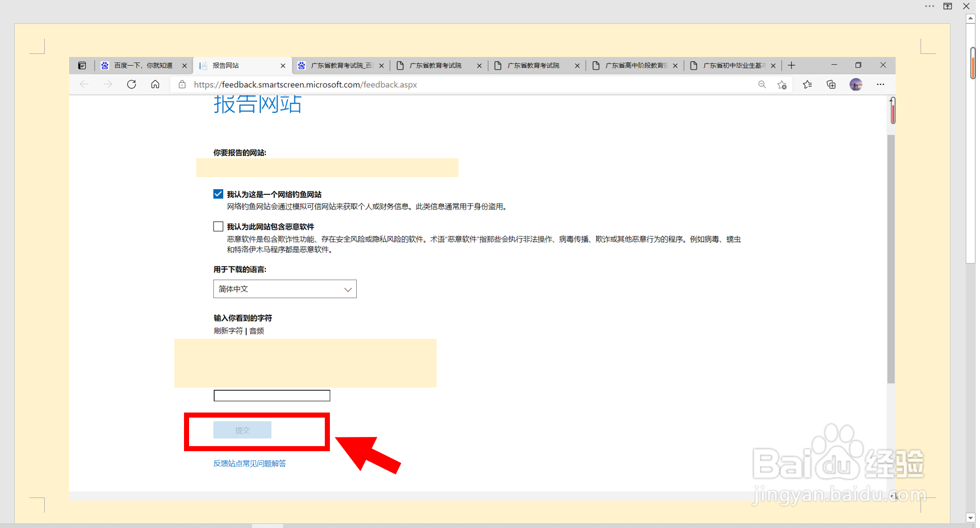This screenshot has height=528, width=980.
Task: Enable 我认为此网站包含恶意软件
Action: (x=218, y=226)
